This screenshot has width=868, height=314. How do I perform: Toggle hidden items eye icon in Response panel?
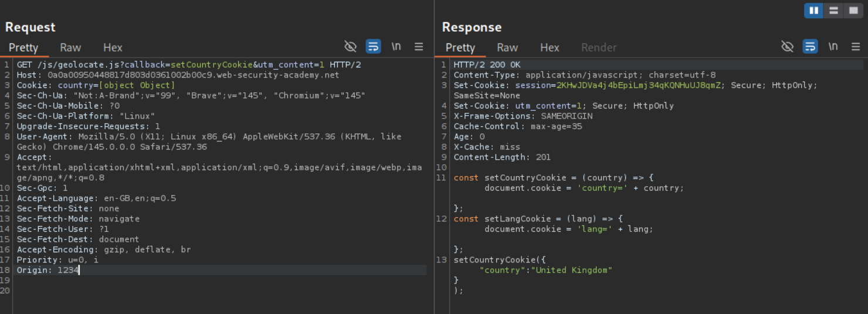[788, 47]
